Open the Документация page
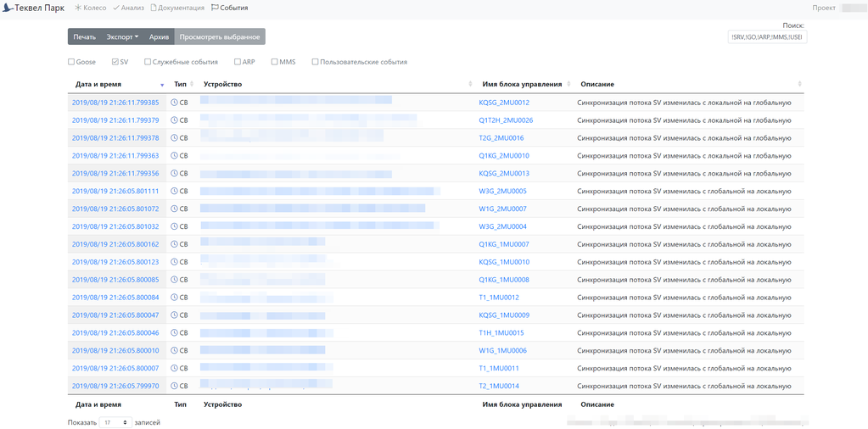Viewport: 868px width, 429px height. [177, 8]
